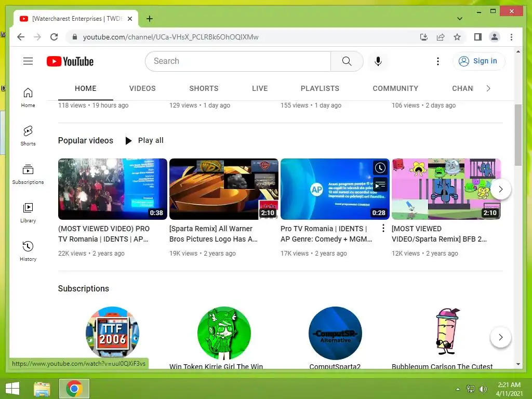Open the 0:38 Pro TV thumbnail
The width and height of the screenshot is (532, 399).
click(113, 189)
